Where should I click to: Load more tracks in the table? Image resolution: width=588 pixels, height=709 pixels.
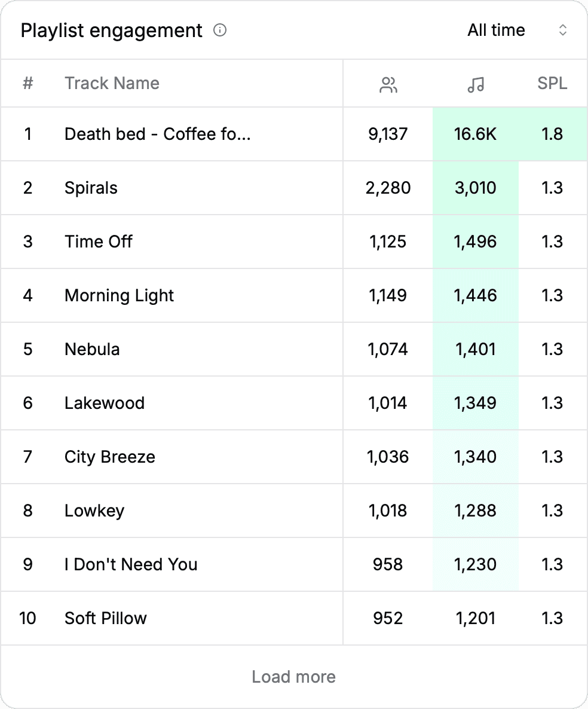click(x=293, y=677)
